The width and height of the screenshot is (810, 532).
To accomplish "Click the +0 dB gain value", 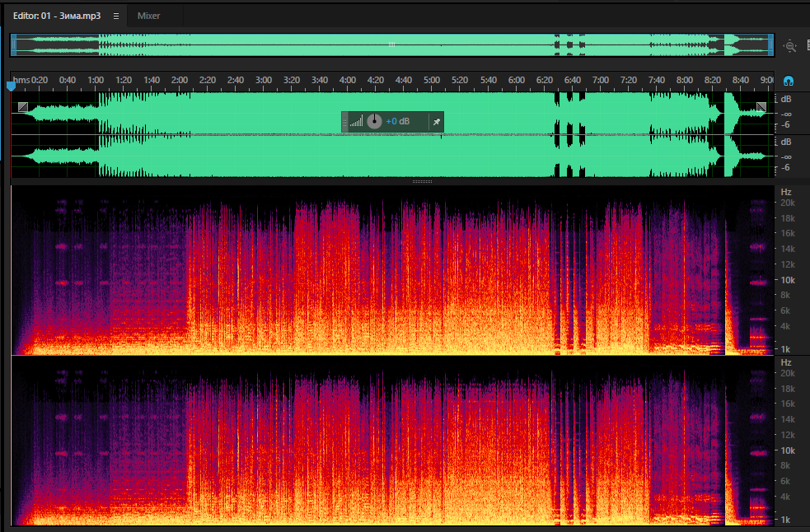I will pyautogui.click(x=398, y=121).
